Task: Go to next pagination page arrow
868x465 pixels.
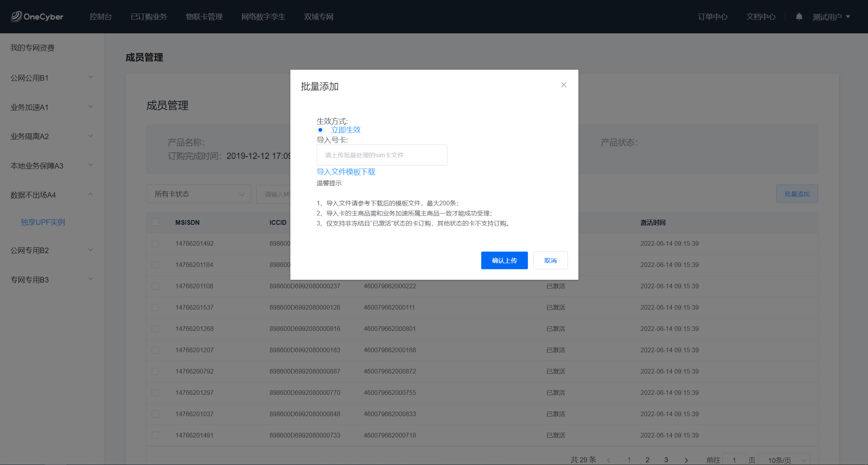Action: point(686,460)
